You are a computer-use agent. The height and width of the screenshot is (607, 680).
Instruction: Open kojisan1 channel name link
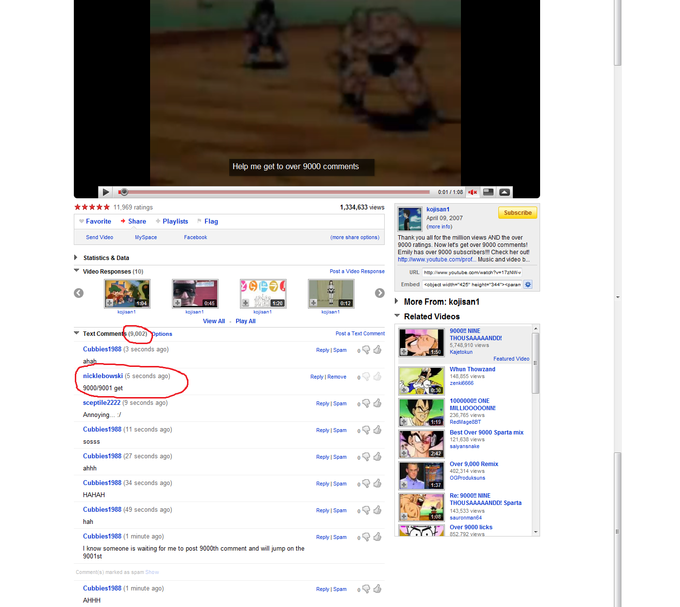point(438,209)
